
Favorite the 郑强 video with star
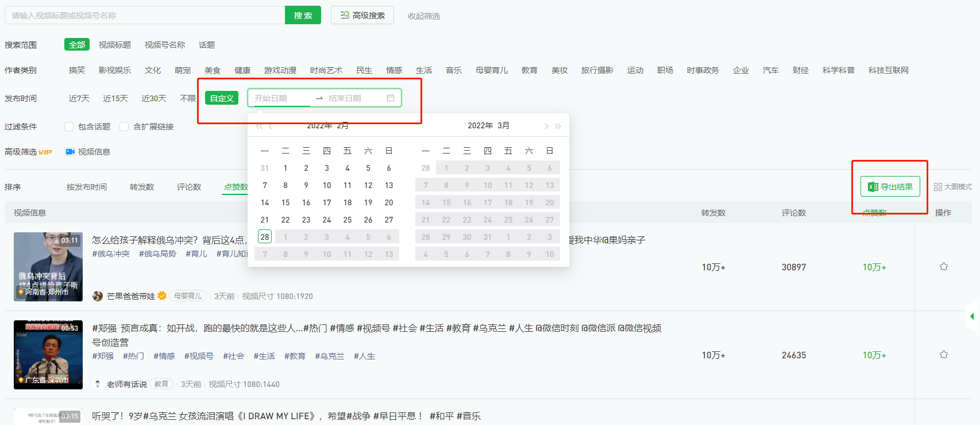(x=944, y=354)
